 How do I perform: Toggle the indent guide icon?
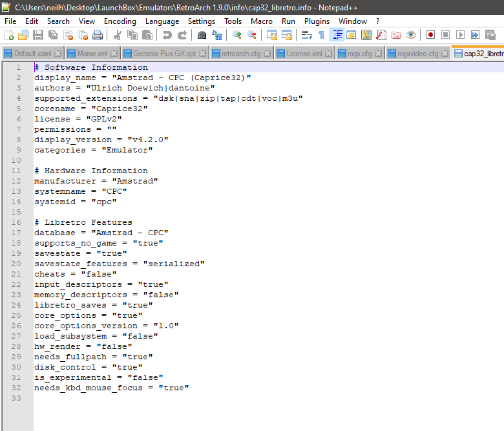click(x=337, y=35)
